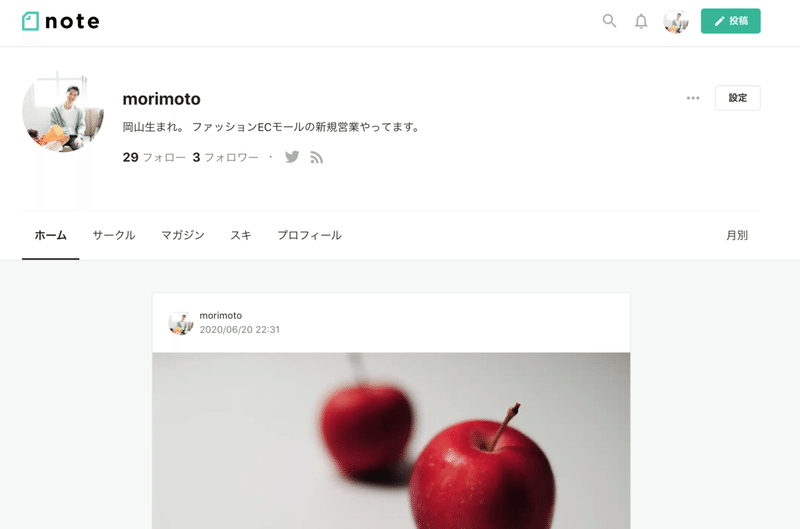Switch to the サークル tab
The height and width of the screenshot is (529, 800).
click(x=114, y=236)
